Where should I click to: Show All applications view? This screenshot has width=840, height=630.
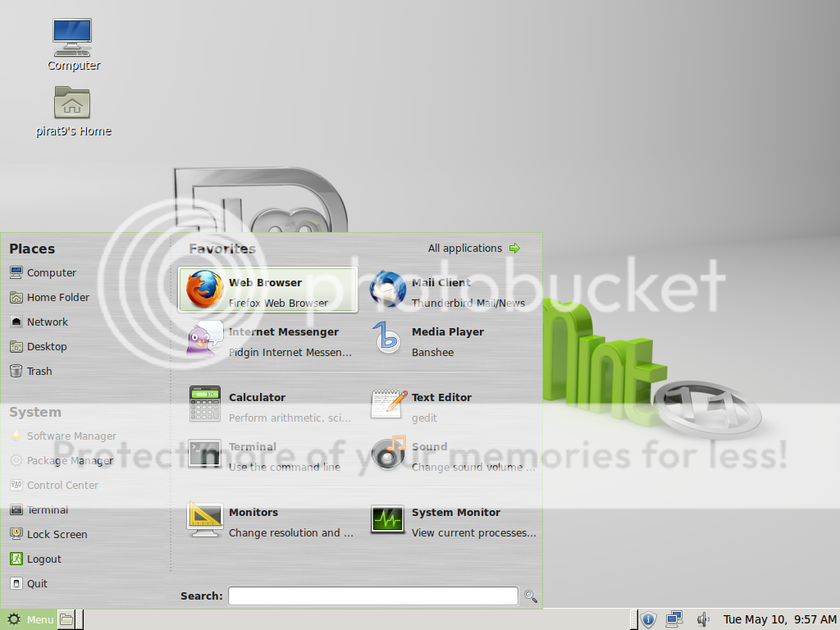(x=474, y=248)
